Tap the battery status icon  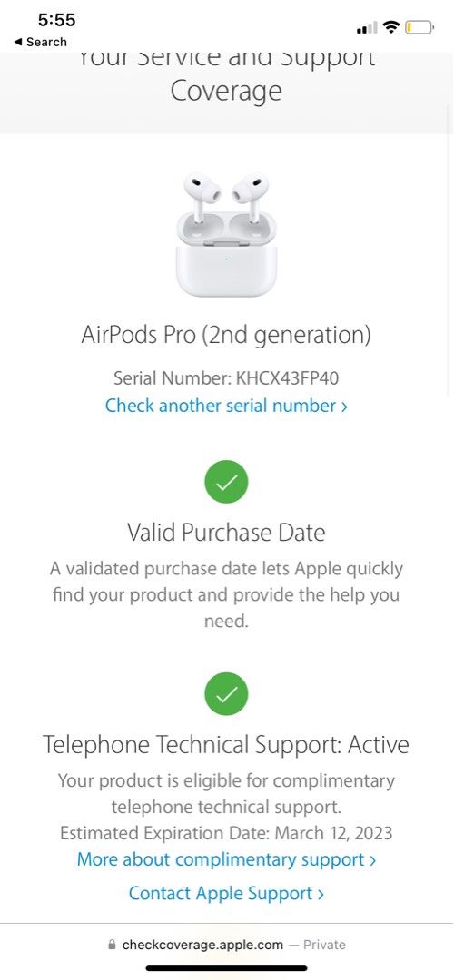click(x=419, y=27)
